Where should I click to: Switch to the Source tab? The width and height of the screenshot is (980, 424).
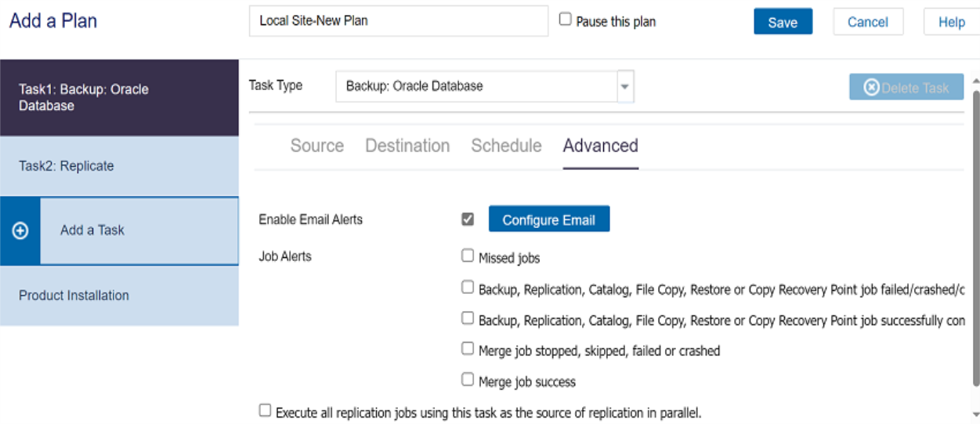pyautogui.click(x=317, y=146)
